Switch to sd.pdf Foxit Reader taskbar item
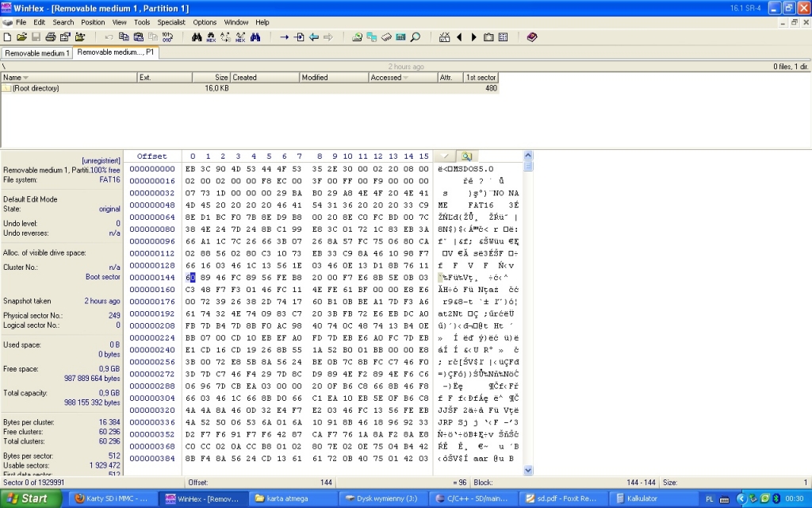Image resolution: width=812 pixels, height=508 pixels. [x=564, y=498]
